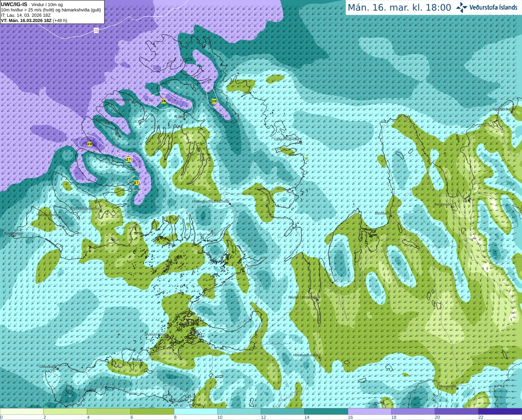522x420 pixels.
Task: Click the forecast time 'Mán. 16. mar. kl. 18:00'
Action: (x=399, y=8)
